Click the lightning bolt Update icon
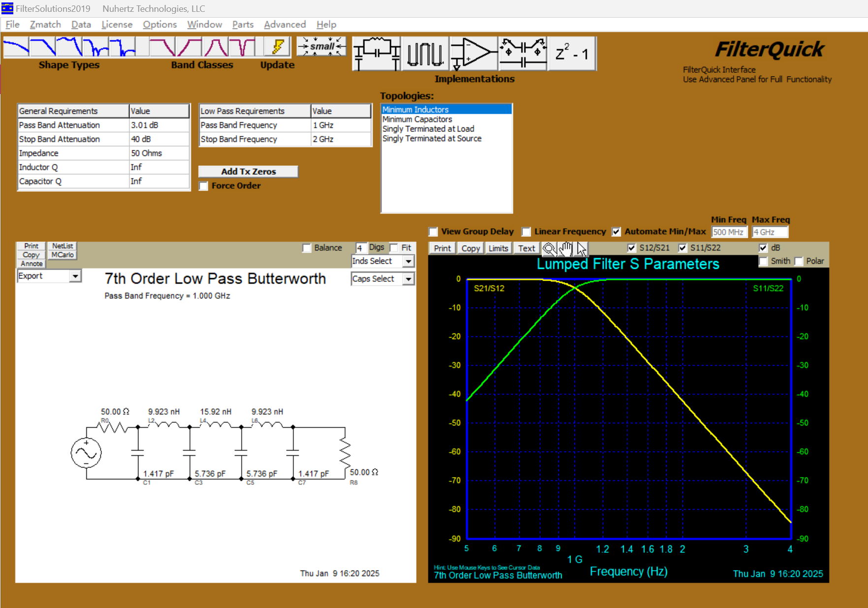Screen dimensions: 868x608 [277, 47]
